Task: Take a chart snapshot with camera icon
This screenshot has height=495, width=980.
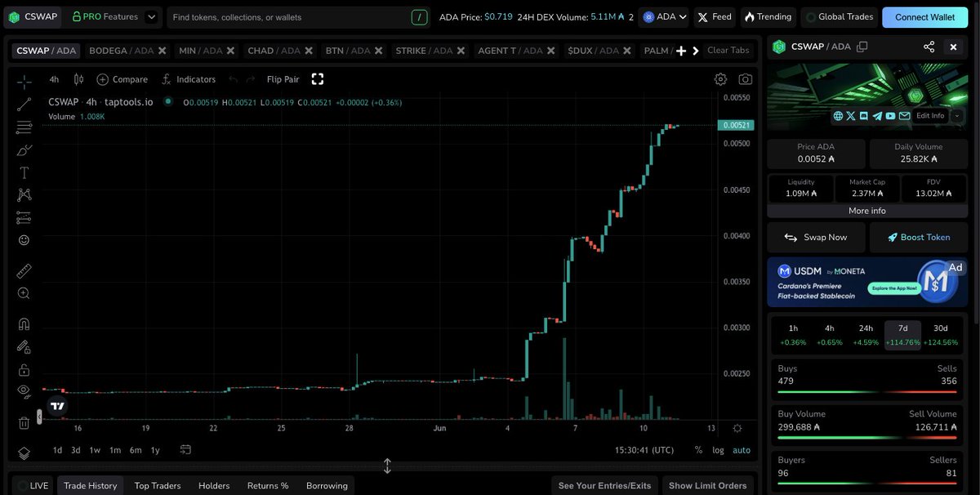Action: click(x=745, y=79)
